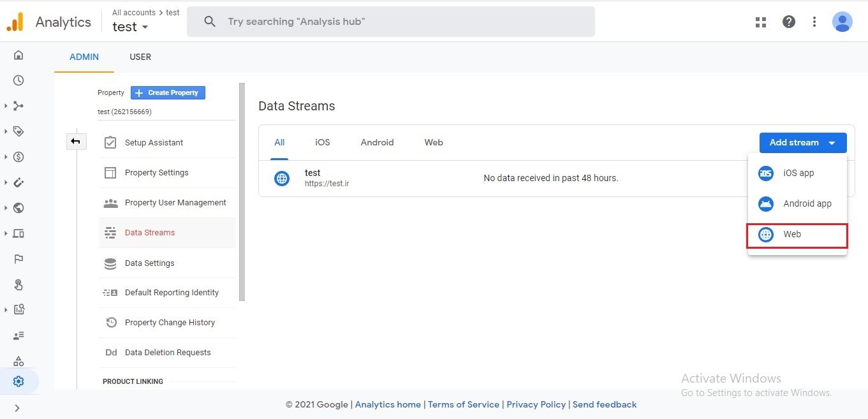
Task: Switch to the USER tab
Action: click(140, 57)
